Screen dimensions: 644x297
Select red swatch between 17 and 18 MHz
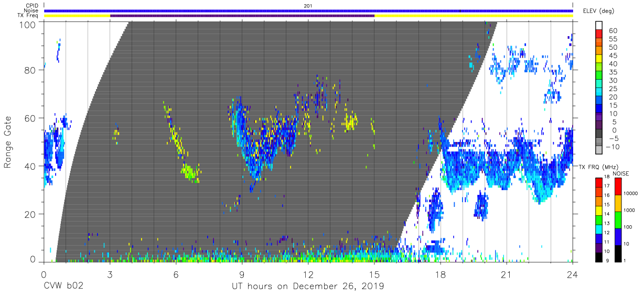tap(599, 182)
